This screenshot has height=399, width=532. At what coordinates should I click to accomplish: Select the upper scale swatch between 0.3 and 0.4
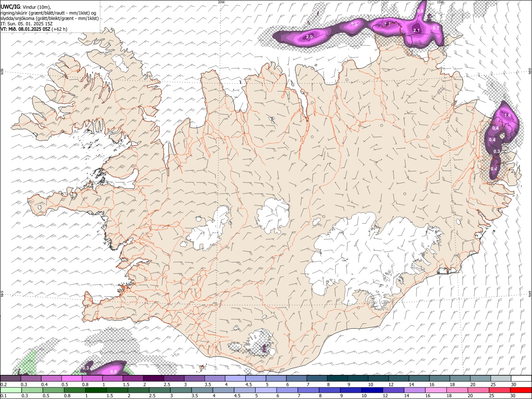31,379
